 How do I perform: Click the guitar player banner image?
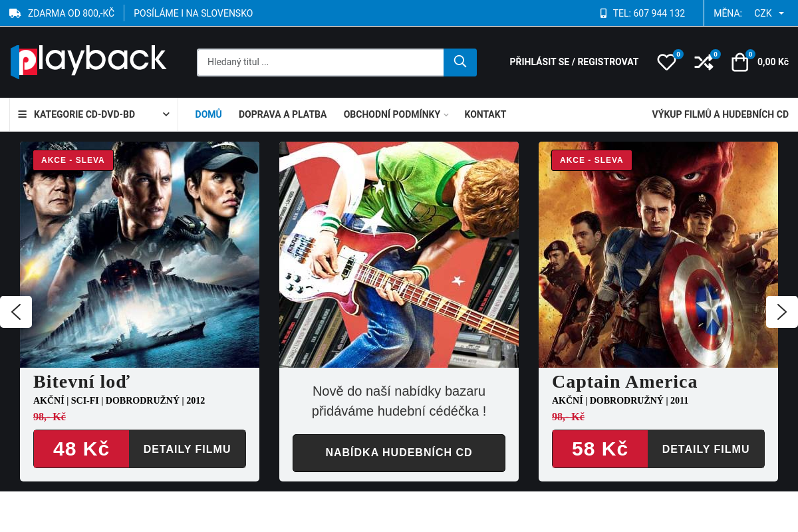(399, 255)
